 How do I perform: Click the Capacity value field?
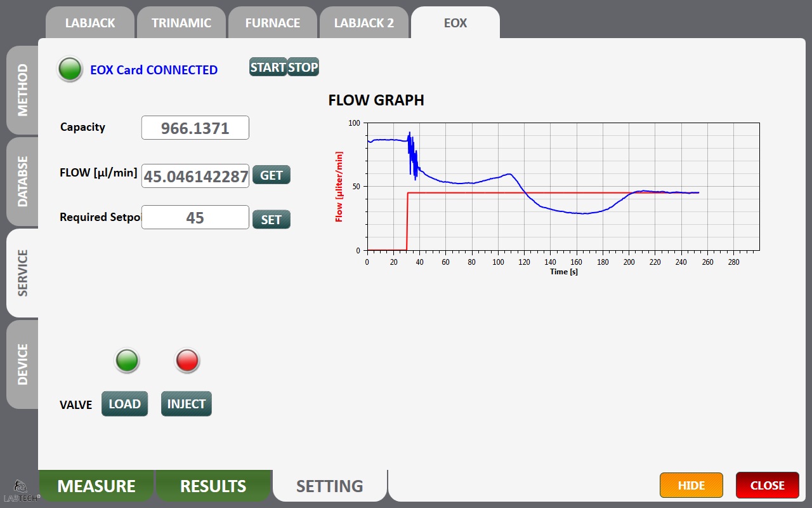(195, 128)
